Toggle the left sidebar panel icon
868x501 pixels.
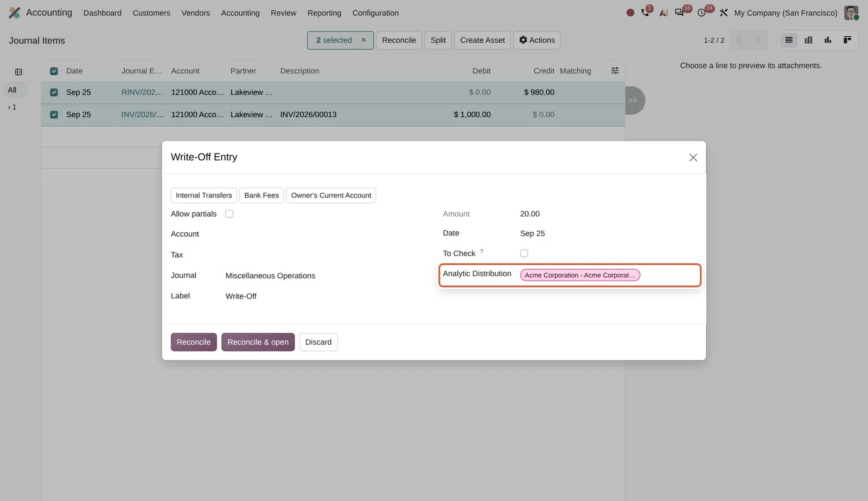pyautogui.click(x=18, y=72)
